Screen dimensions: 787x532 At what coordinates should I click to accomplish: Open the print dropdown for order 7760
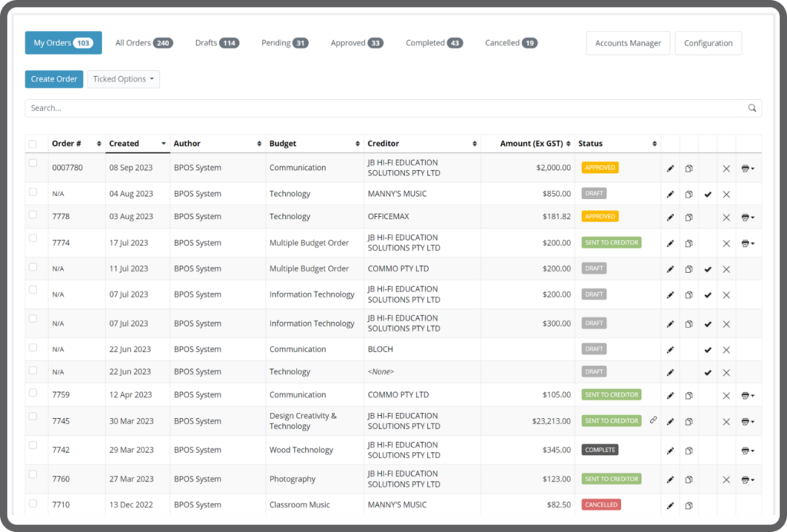pos(747,480)
